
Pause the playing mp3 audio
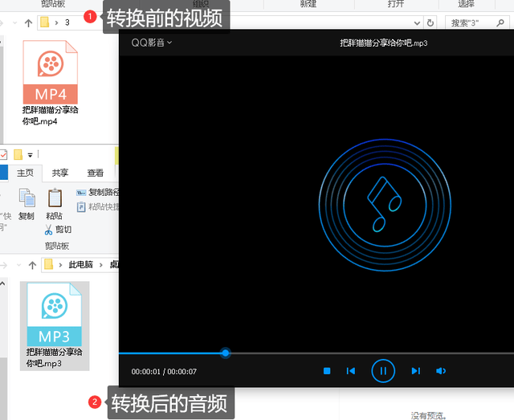coord(383,371)
